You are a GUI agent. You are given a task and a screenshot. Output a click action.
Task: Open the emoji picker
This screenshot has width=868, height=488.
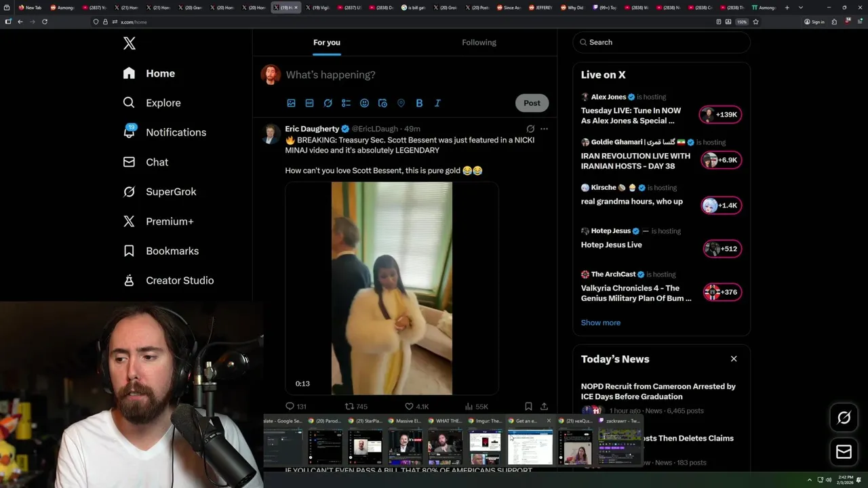[x=364, y=103]
